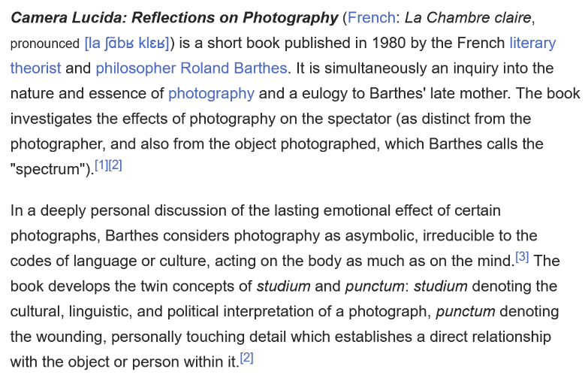Click the italic punctum followed by a colon

pos(375,286)
